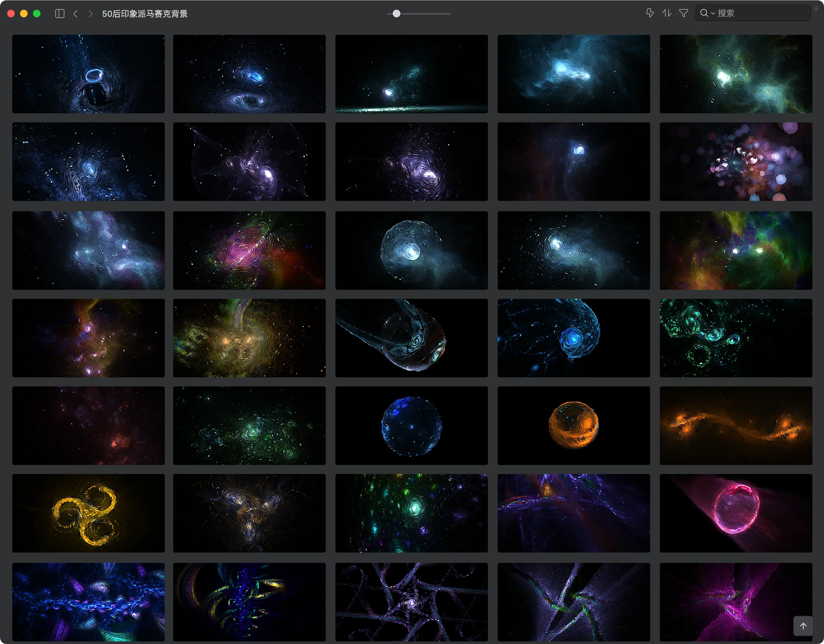Select the green-teal nebula cloud thumbnail
The width and height of the screenshot is (824, 644).
736,74
